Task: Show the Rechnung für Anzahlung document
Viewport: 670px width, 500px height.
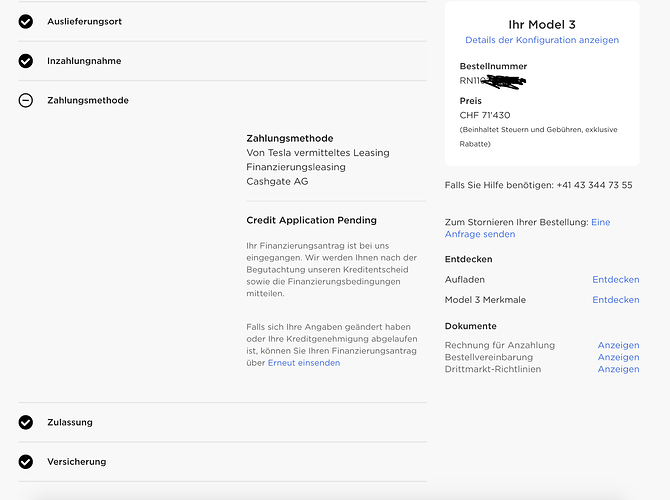Action: coord(618,345)
